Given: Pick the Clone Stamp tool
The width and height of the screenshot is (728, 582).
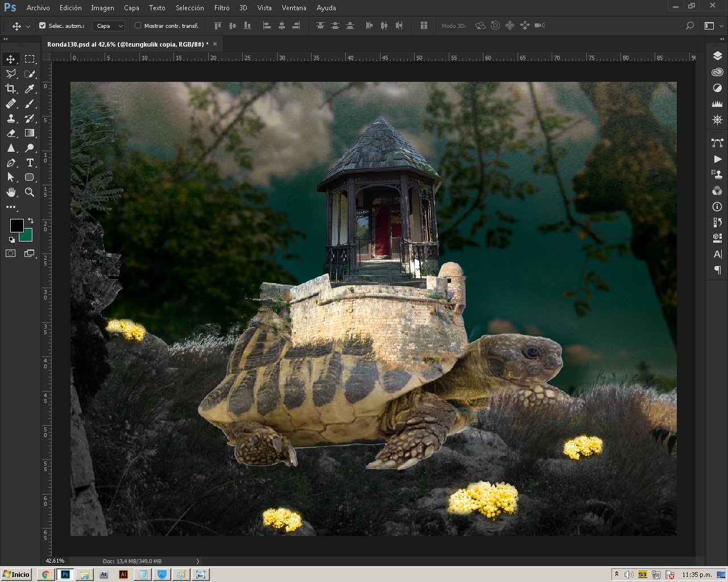Looking at the screenshot, I should [x=11, y=118].
